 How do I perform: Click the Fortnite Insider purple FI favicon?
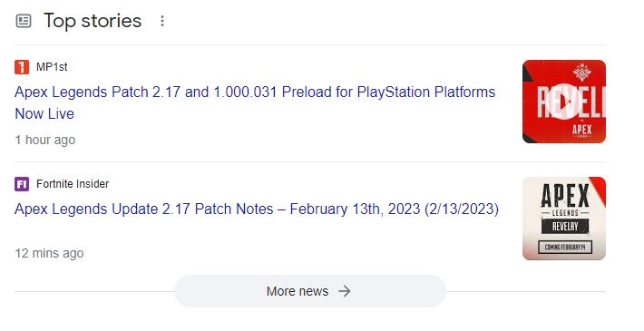[22, 184]
